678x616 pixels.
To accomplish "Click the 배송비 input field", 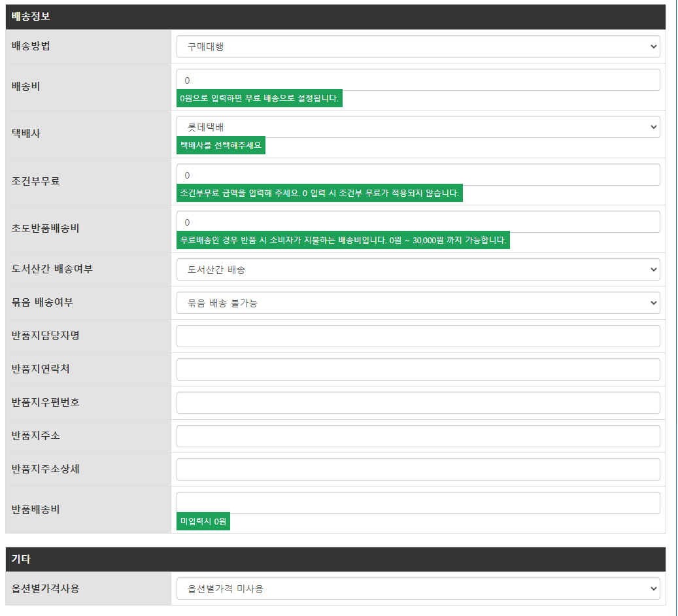I will pos(418,80).
